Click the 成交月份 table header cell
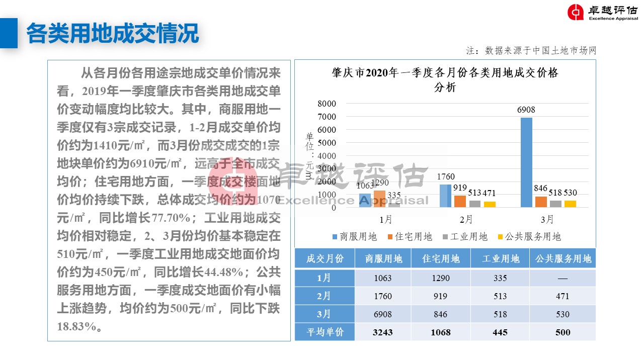The image size is (644, 362). 325,259
